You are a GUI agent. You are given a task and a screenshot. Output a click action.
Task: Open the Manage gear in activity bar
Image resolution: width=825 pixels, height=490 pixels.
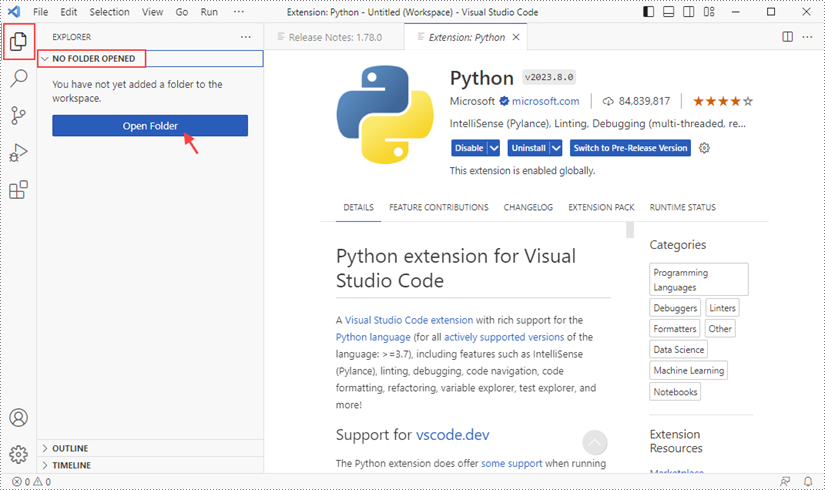[x=18, y=454]
